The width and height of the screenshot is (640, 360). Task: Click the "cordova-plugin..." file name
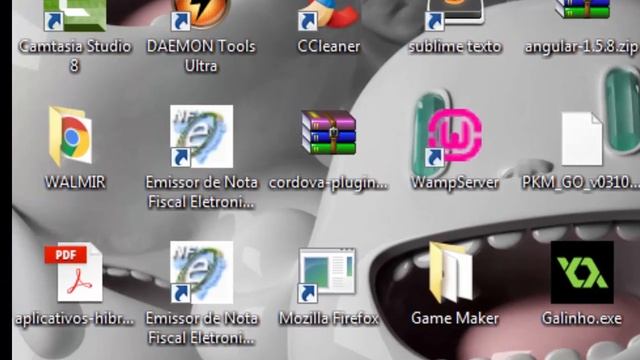pos(329,183)
